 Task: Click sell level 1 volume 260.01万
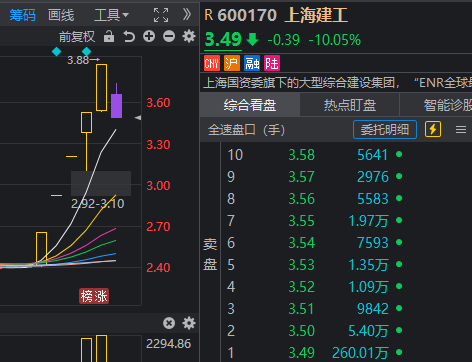click(x=360, y=353)
